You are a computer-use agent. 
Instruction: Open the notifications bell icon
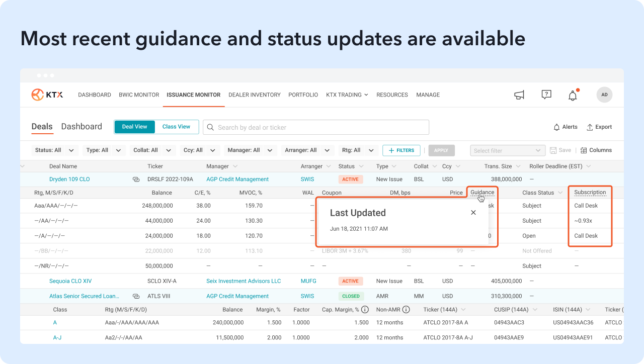(573, 95)
